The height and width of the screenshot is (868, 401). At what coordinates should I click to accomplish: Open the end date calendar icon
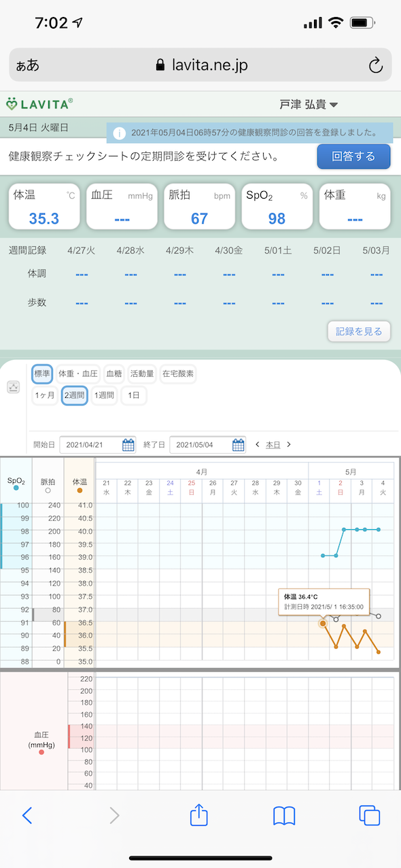239,445
